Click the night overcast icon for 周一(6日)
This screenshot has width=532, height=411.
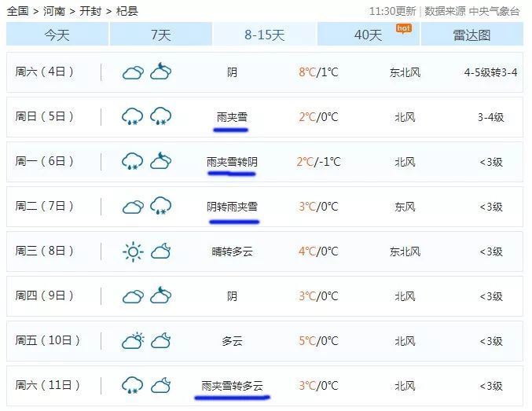[x=161, y=160]
